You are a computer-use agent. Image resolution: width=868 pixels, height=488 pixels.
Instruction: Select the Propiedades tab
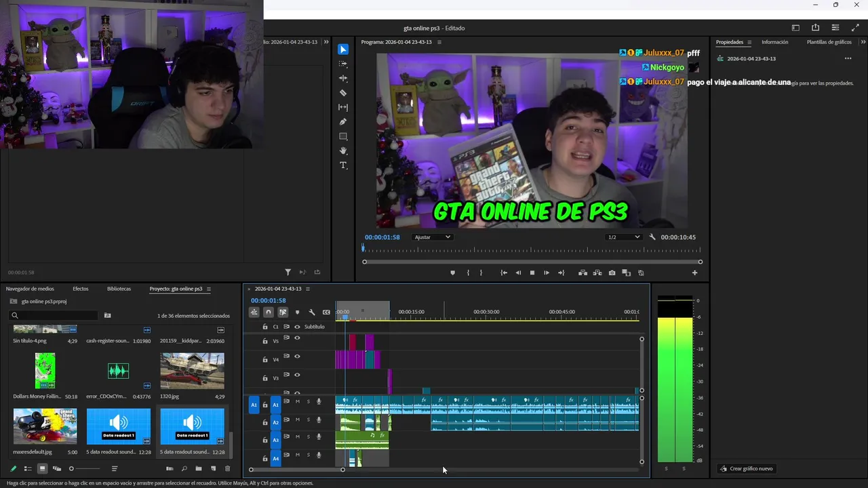coord(730,42)
